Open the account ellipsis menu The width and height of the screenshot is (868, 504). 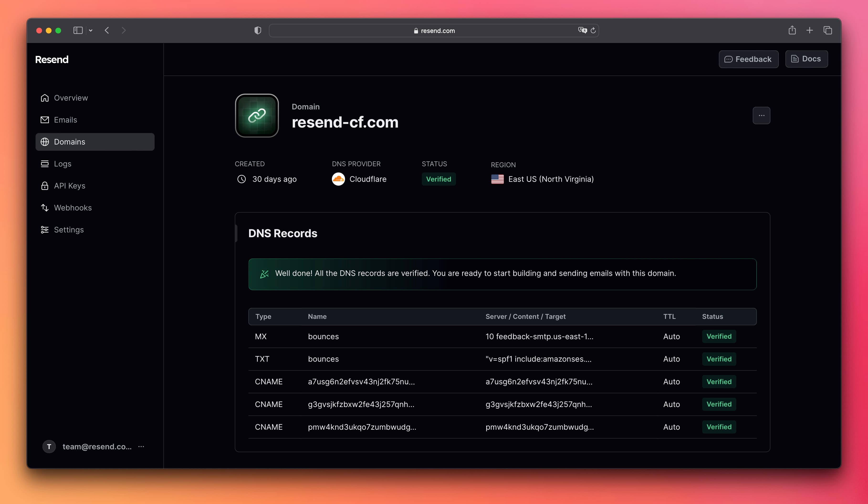tap(141, 446)
